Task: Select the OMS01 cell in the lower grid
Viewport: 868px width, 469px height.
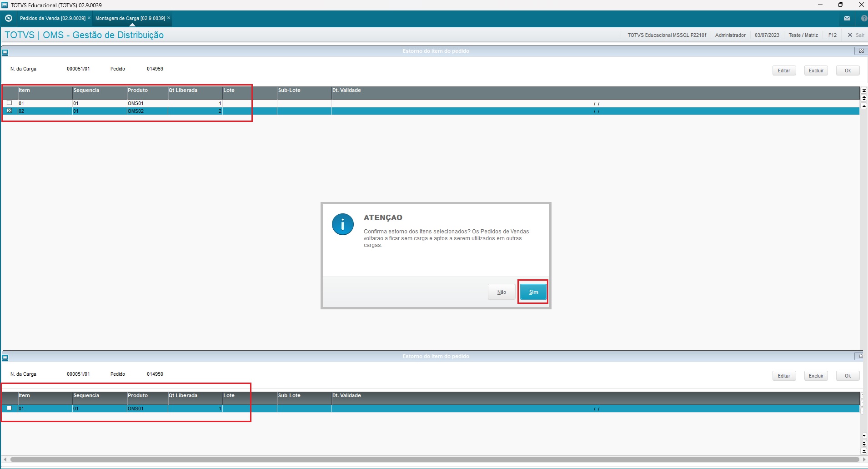Action: click(x=147, y=408)
